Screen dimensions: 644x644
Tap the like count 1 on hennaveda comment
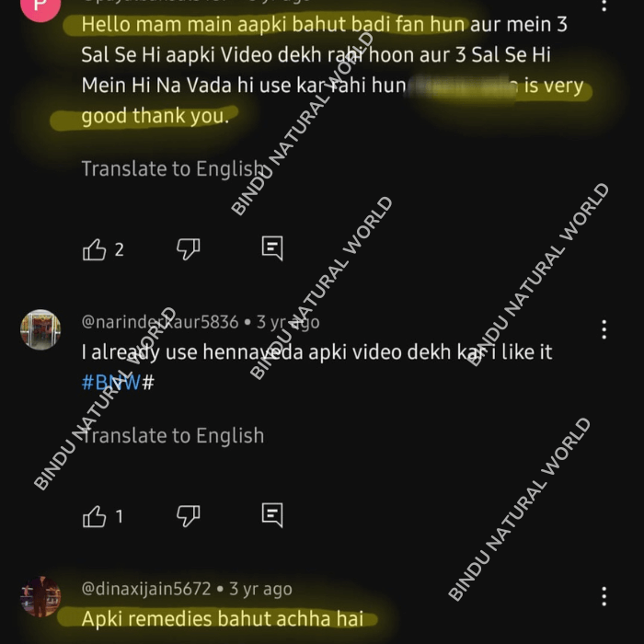(x=119, y=517)
